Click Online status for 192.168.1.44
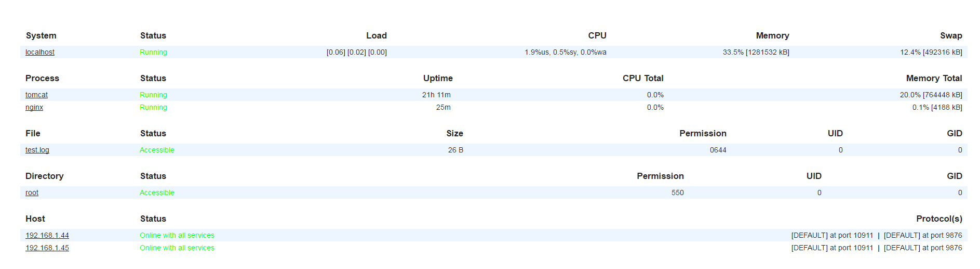 point(177,235)
